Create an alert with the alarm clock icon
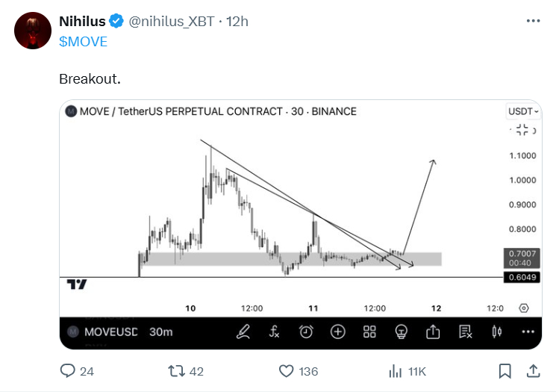This screenshot has height=392, width=556. click(306, 332)
